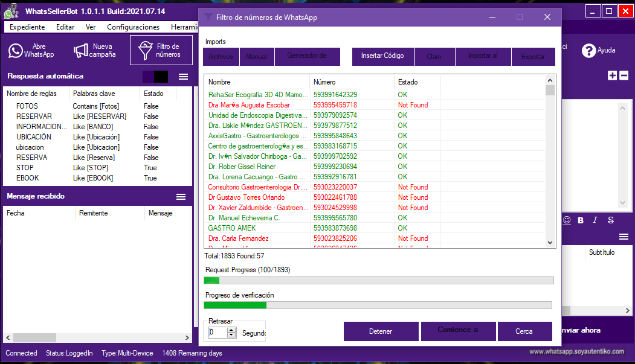Open the hamburger menu above the Subtítulo column
The height and width of the screenshot is (364, 635).
[x=624, y=237]
